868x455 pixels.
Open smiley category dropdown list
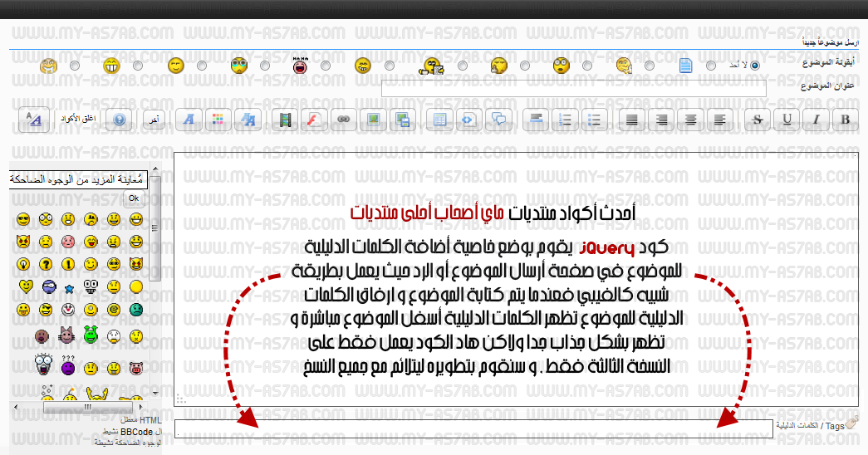(78, 180)
